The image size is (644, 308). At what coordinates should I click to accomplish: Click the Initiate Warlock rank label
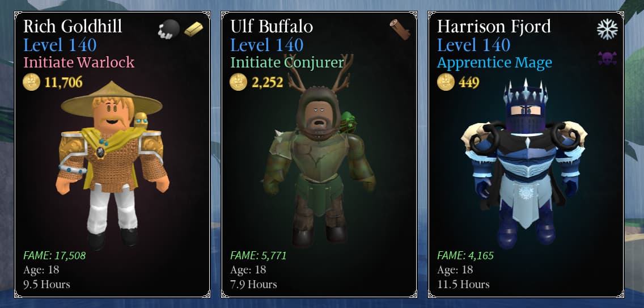point(79,62)
